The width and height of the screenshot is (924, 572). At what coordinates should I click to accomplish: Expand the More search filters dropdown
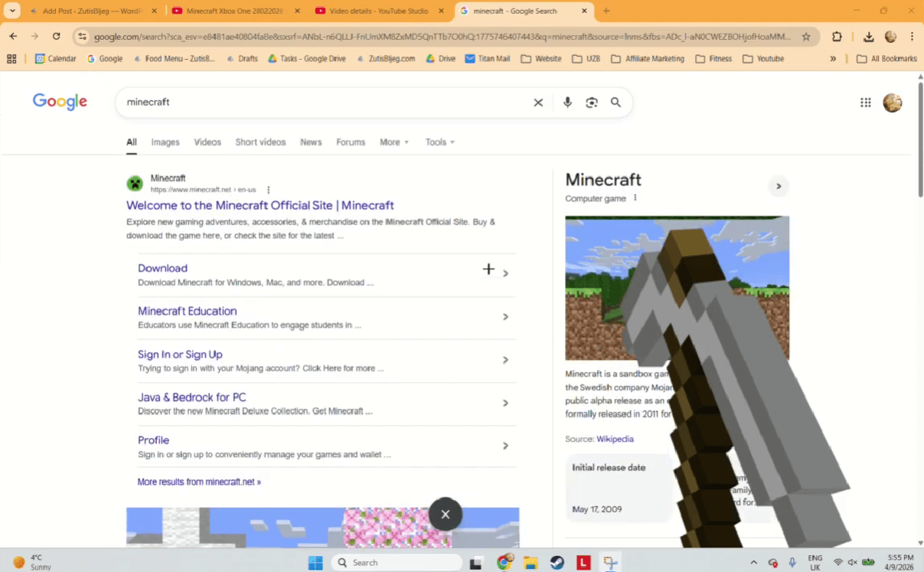point(394,142)
